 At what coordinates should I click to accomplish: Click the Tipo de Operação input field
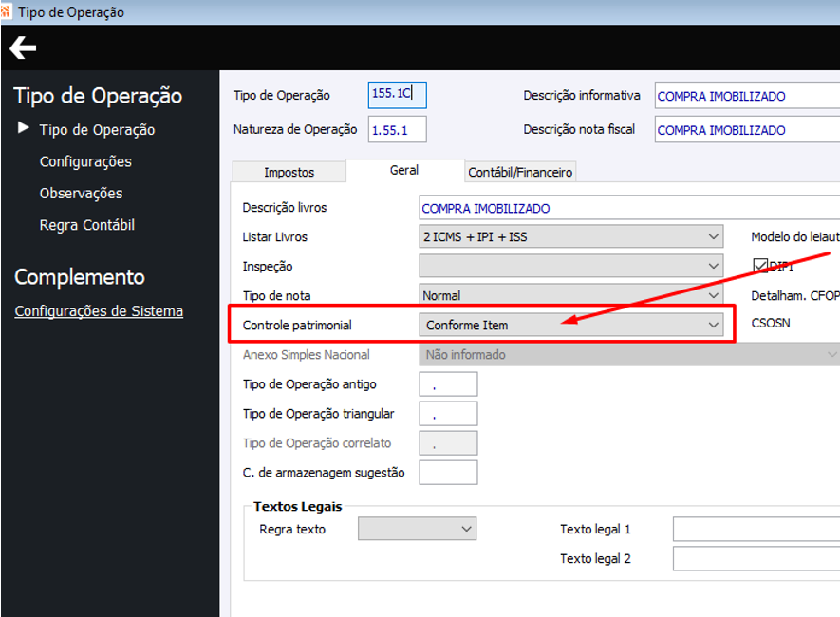398,95
